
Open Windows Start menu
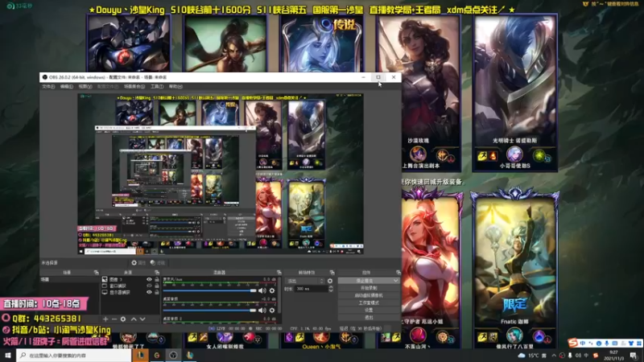[8, 356]
